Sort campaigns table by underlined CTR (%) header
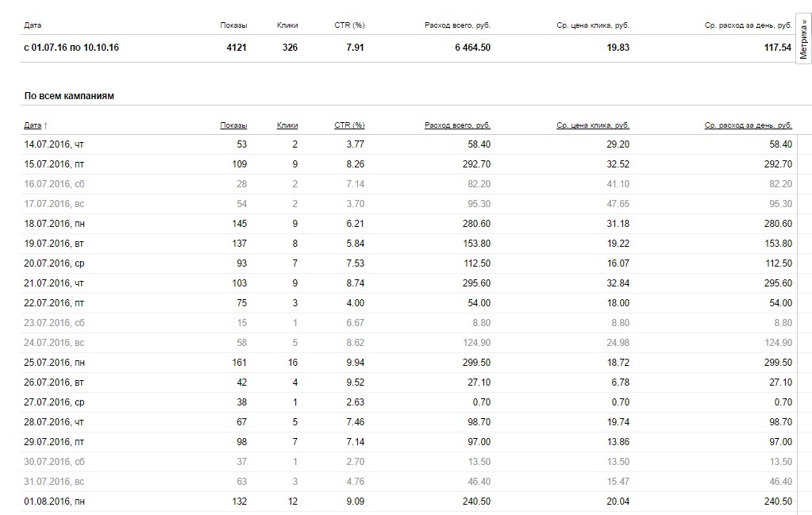Viewport: 812px width, 515px height. point(349,125)
